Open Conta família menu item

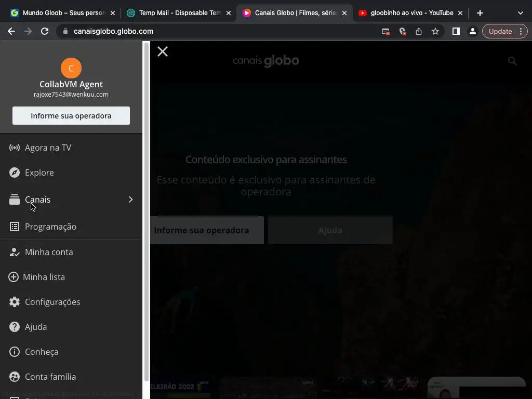[71, 377]
